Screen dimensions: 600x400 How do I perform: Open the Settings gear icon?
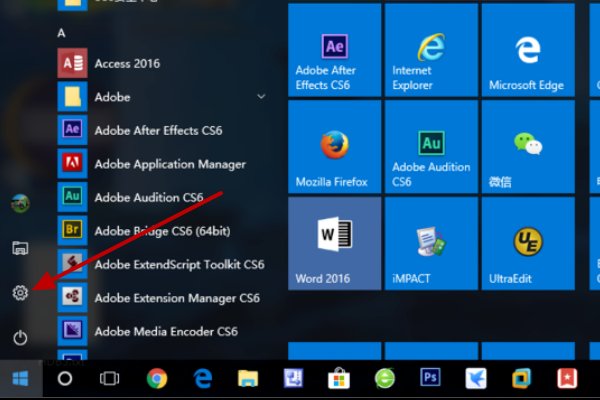click(x=20, y=292)
